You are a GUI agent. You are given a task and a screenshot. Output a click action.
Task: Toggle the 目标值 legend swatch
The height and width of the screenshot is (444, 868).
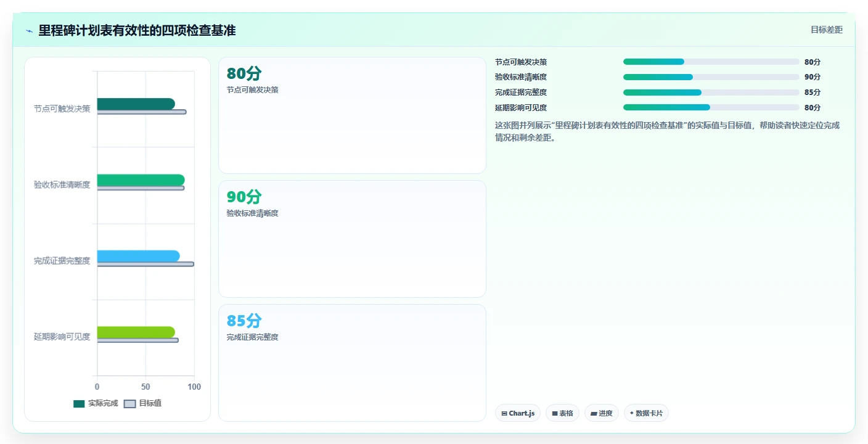129,404
